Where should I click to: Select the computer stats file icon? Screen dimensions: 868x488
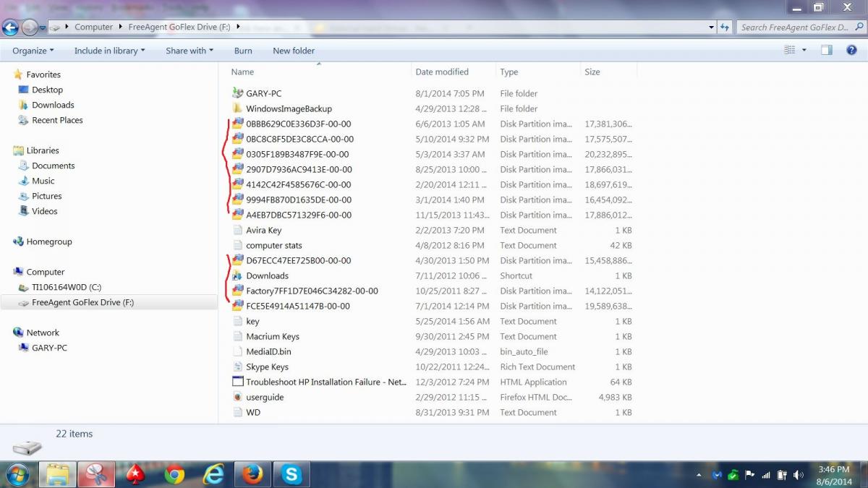(238, 245)
